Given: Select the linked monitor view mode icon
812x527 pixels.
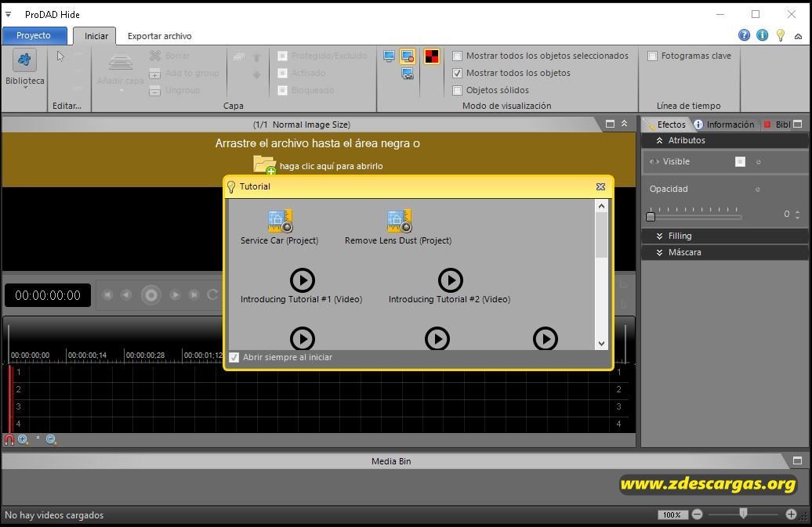Looking at the screenshot, I should tap(408, 74).
